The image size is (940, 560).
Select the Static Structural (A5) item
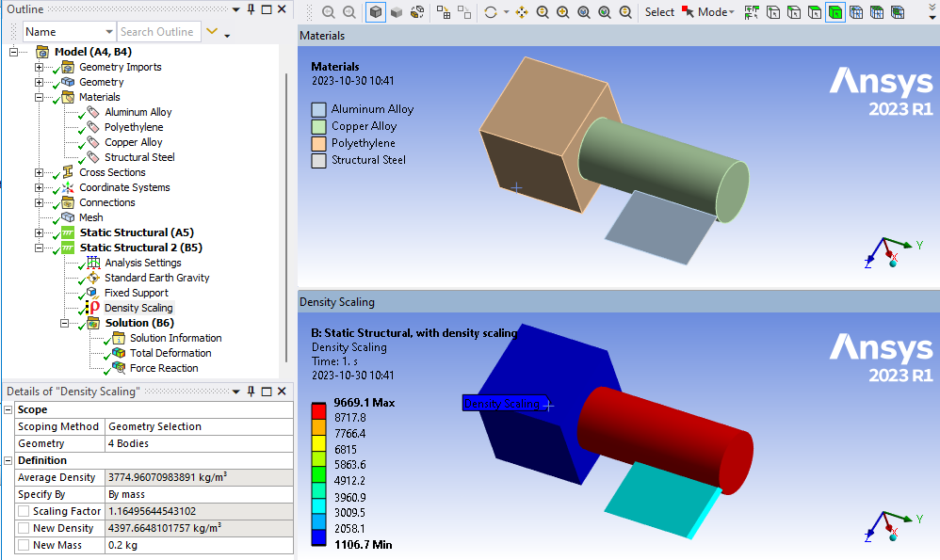[137, 232]
